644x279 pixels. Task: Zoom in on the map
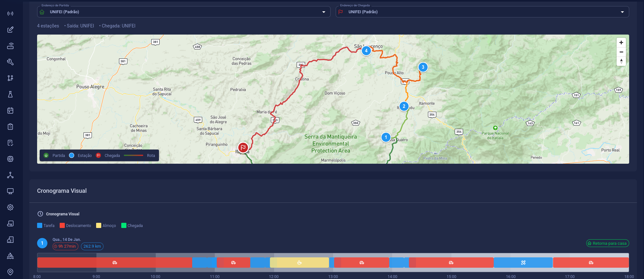tap(621, 43)
